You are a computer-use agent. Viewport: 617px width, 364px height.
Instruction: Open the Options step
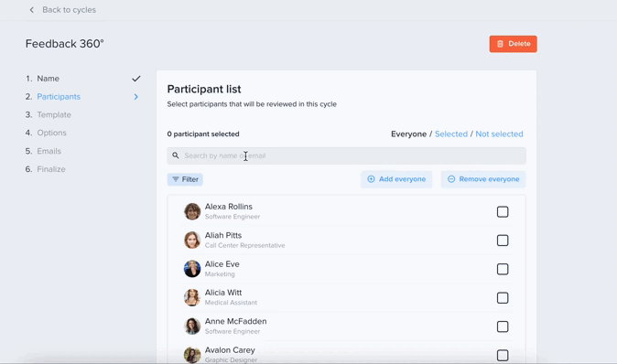pyautogui.click(x=51, y=133)
